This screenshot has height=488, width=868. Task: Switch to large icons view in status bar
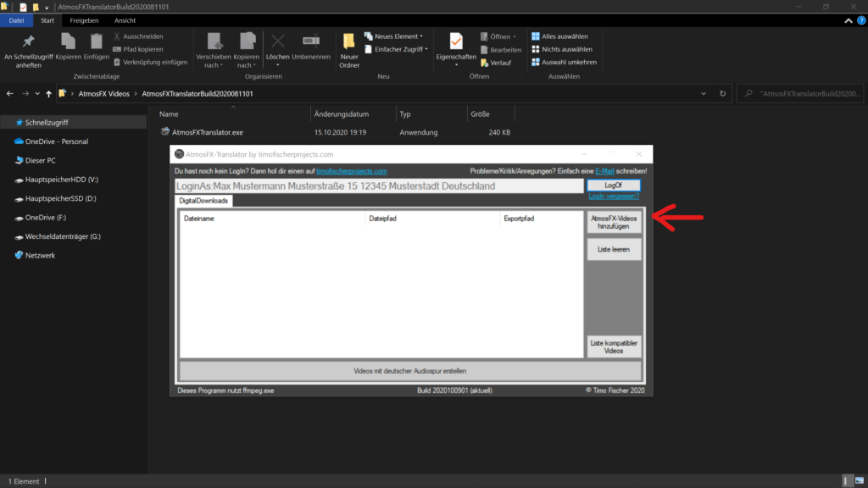(x=860, y=481)
